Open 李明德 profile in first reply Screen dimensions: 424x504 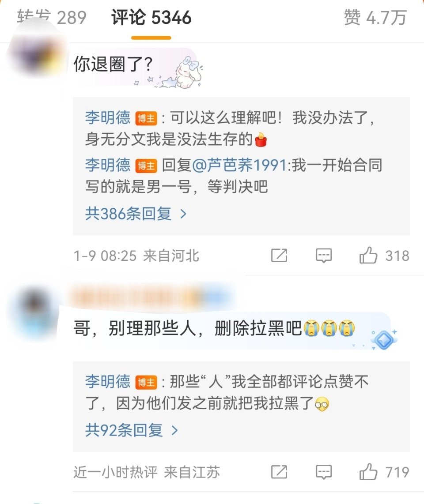click(107, 118)
